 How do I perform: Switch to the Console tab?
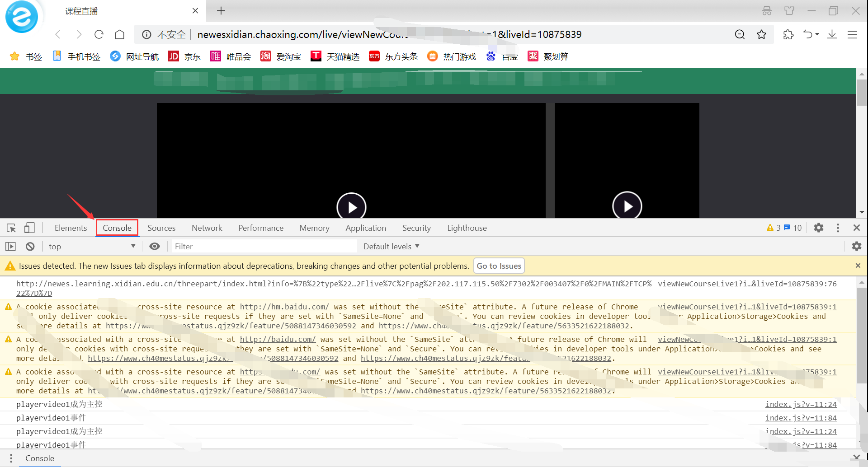coord(117,228)
